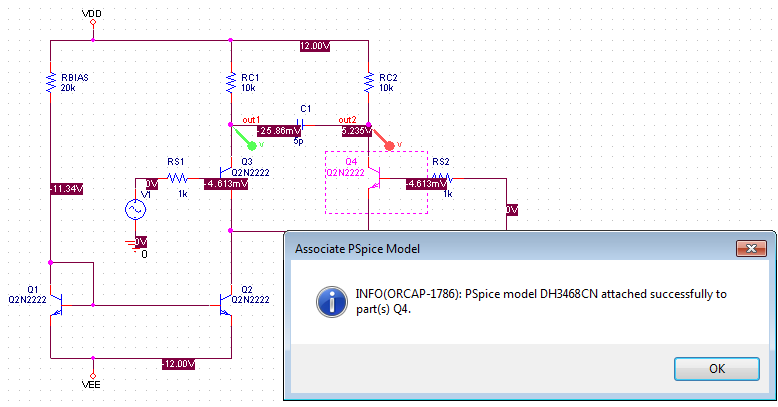Screen dimensions: 778x407
Task: Select the Q1 transistor symbol
Action: tap(55, 300)
